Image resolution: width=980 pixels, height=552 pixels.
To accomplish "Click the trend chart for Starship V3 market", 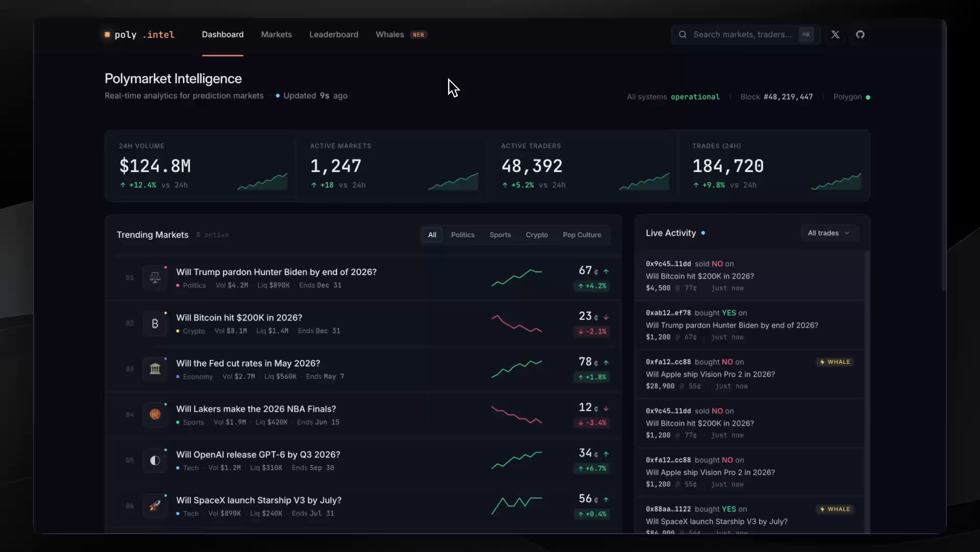I will tap(517, 505).
